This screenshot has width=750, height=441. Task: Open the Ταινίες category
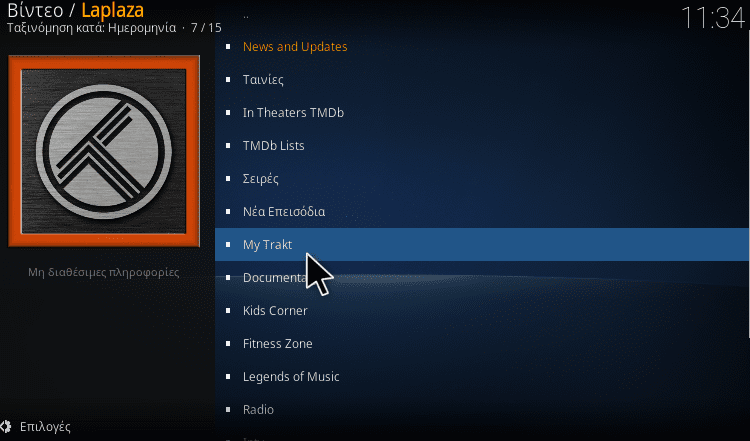point(482,79)
